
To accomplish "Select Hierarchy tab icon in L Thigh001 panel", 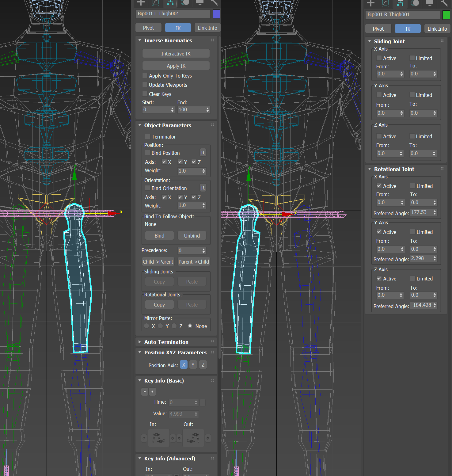I will [170, 3].
